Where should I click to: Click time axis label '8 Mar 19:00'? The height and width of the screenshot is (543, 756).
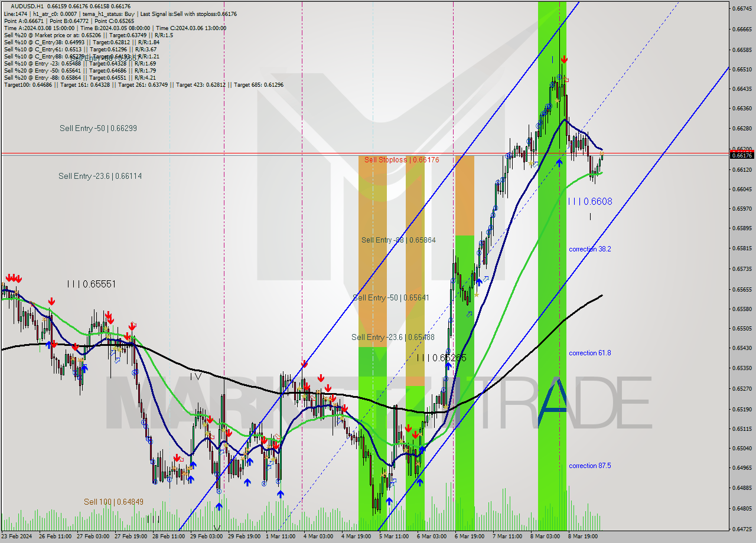click(583, 537)
